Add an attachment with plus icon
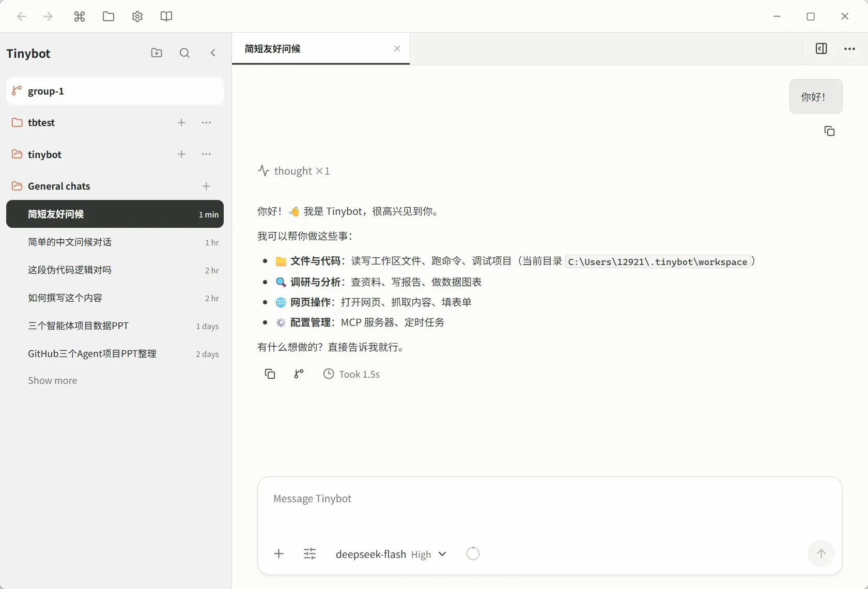 278,554
